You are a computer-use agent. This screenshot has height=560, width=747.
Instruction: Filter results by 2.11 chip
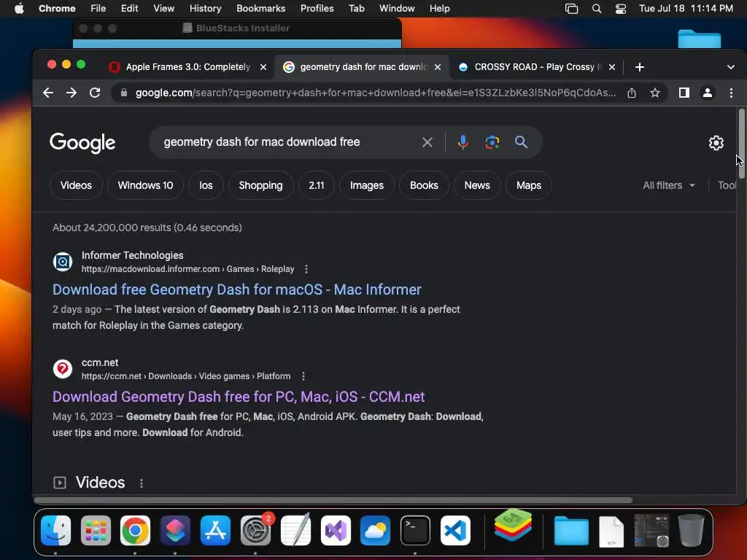click(x=317, y=185)
